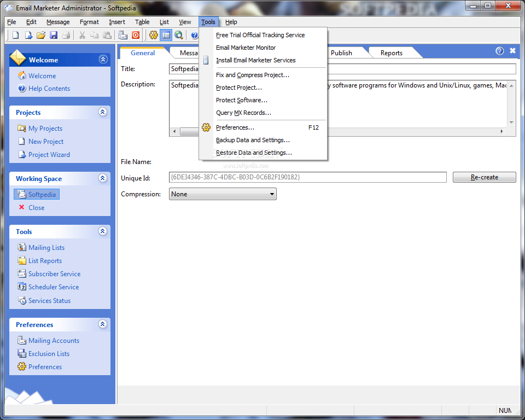
Task: Switch to the Reports tab
Action: [x=392, y=53]
